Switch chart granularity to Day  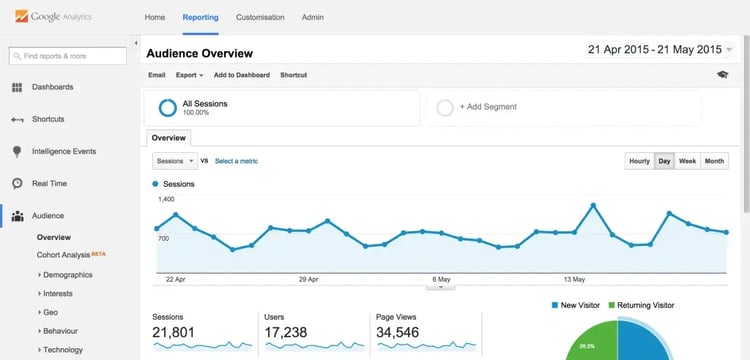tap(664, 161)
